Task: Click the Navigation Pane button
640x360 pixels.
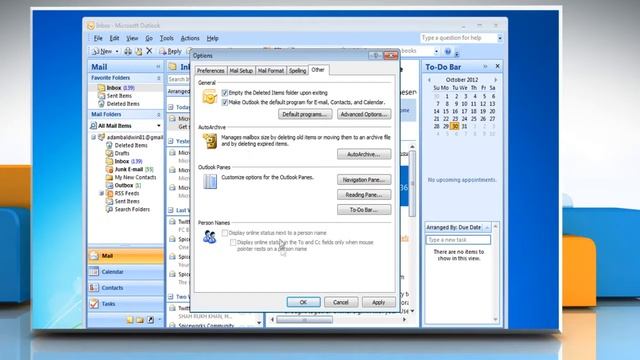Action: coord(364,180)
